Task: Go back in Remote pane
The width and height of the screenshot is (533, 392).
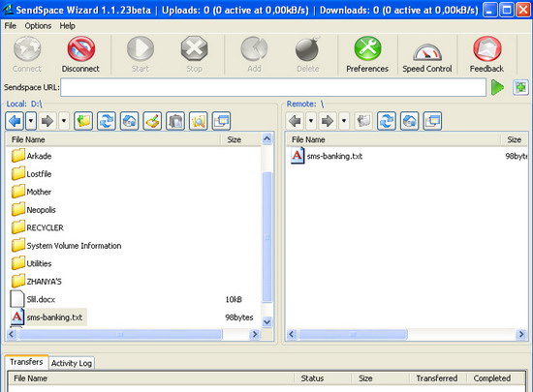Action: coord(295,121)
